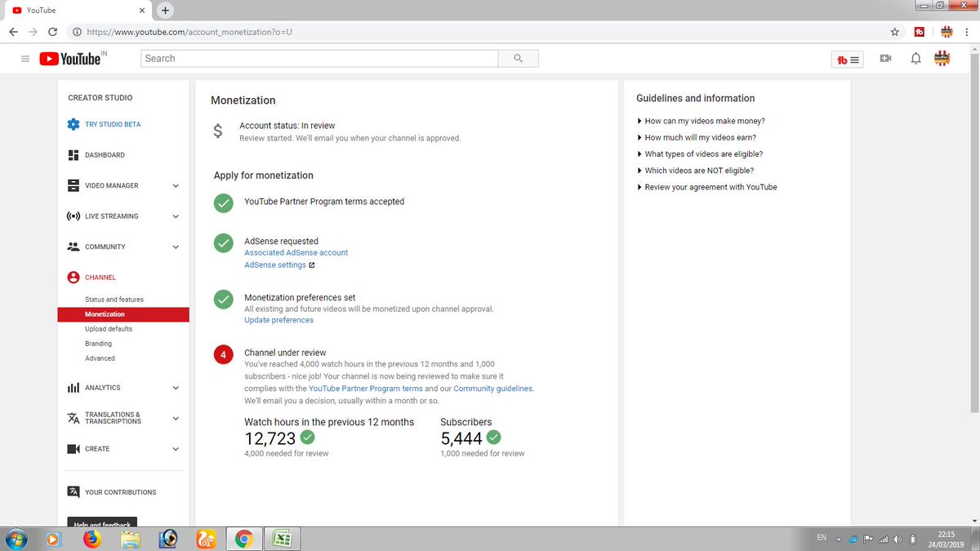
Task: Open a new browser tab
Action: pos(165,11)
